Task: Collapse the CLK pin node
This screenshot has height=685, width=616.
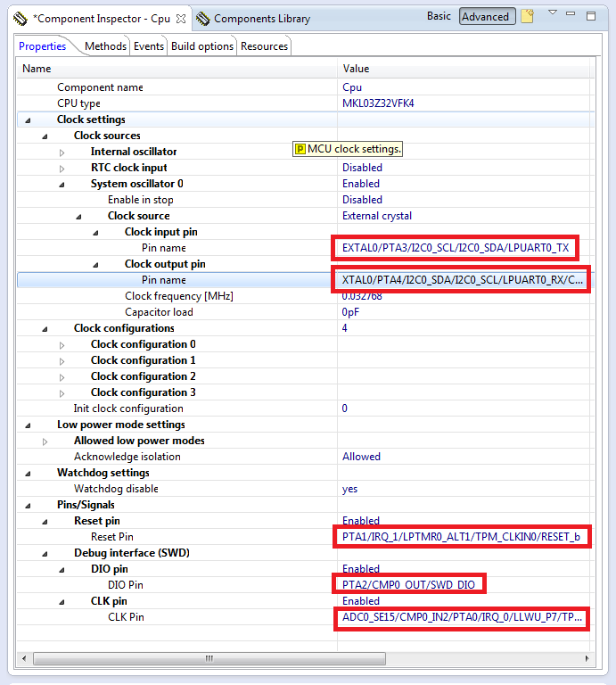Action: [62, 602]
